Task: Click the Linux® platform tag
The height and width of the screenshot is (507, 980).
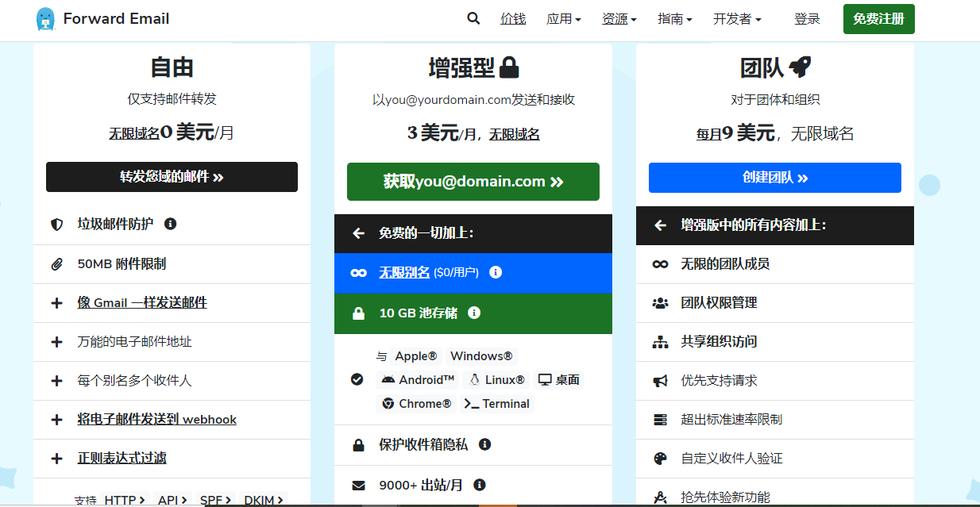Action: [x=497, y=380]
